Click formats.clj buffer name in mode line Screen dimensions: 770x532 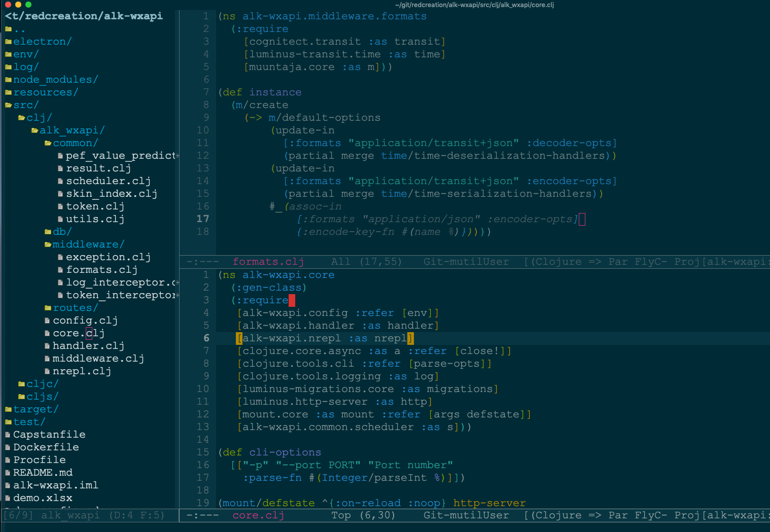click(x=268, y=262)
